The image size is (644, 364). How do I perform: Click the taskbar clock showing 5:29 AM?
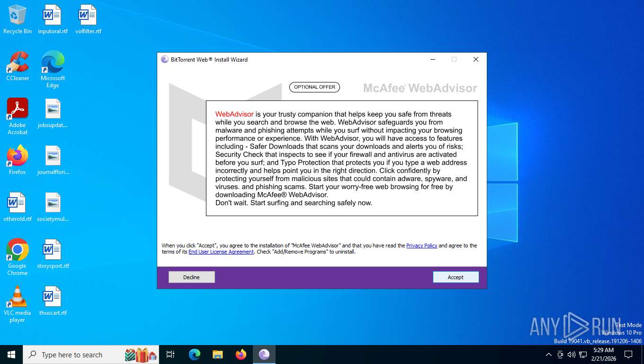pos(604,355)
